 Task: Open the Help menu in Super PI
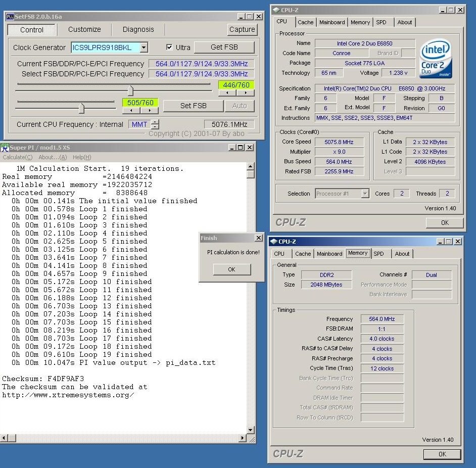click(82, 157)
